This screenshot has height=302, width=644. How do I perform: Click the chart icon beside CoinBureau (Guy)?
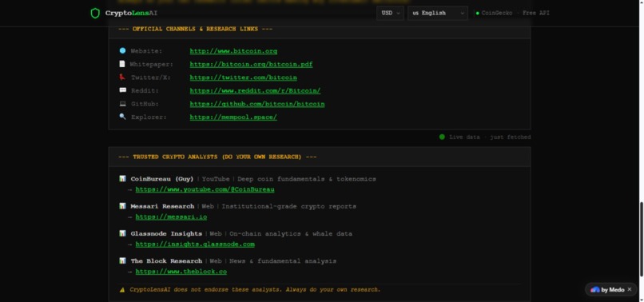click(122, 179)
